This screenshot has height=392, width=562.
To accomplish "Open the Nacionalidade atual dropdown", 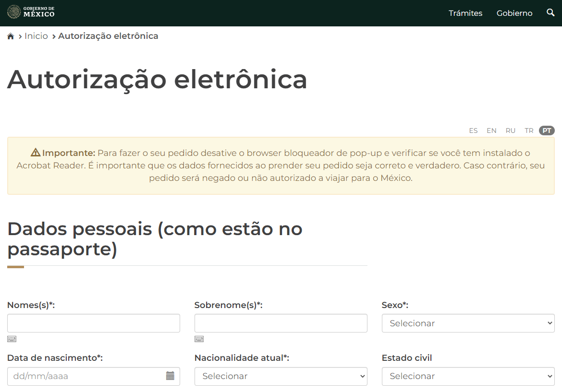I will click(x=281, y=376).
